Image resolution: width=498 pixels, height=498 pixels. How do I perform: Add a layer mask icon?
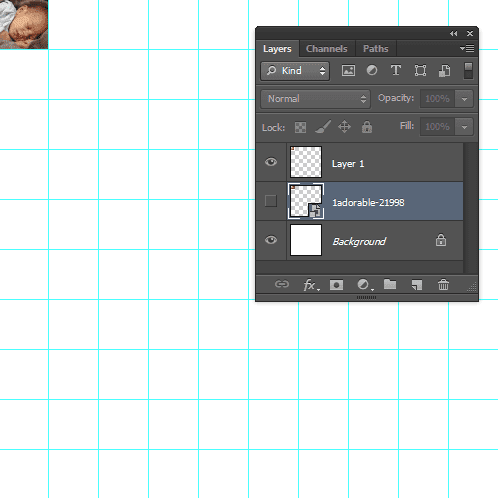(336, 285)
